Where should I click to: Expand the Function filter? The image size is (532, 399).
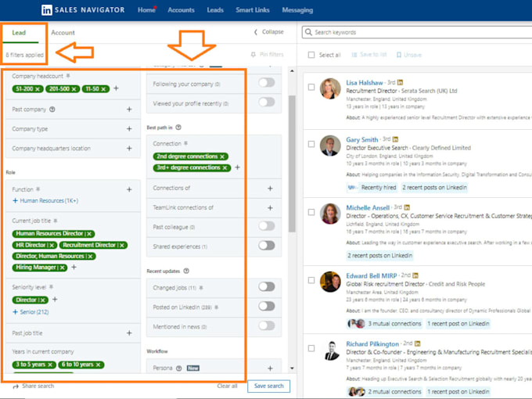coord(129,189)
